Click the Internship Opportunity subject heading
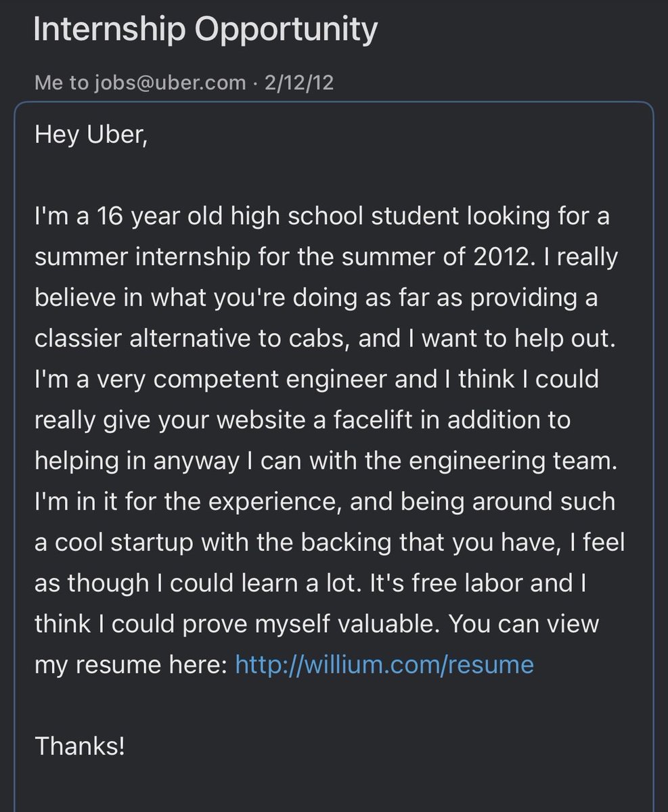 click(x=206, y=32)
